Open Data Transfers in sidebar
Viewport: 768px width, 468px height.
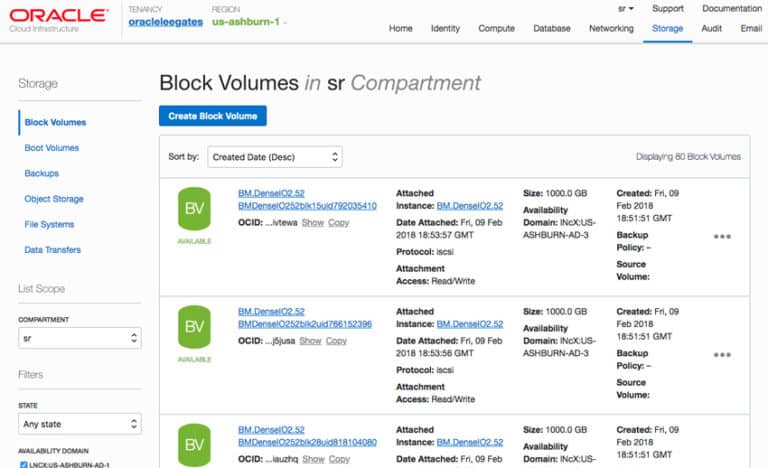coord(52,250)
